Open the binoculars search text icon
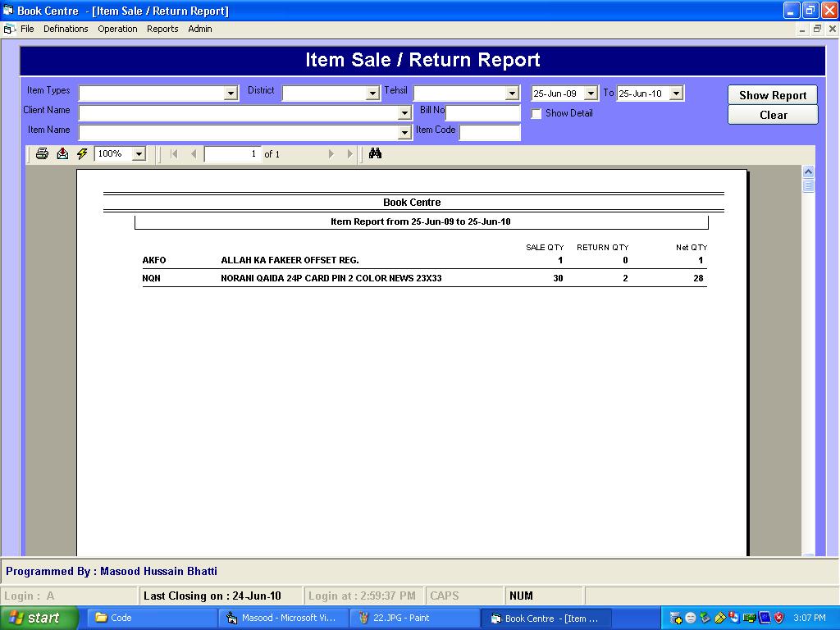Viewport: 840px width, 630px height. pyautogui.click(x=375, y=153)
